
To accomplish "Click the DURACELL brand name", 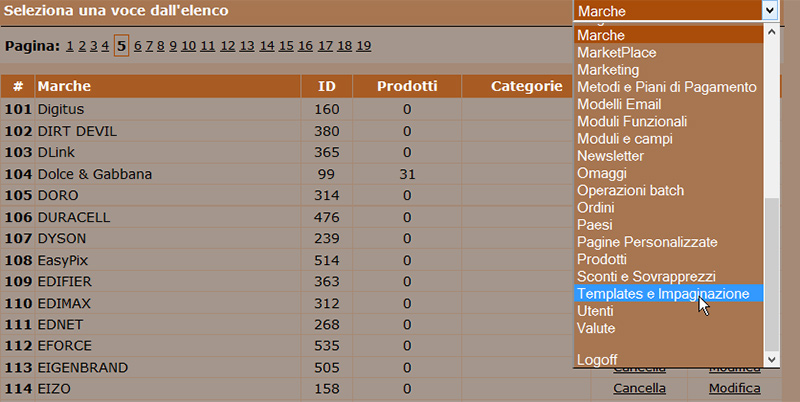I will [x=74, y=217].
